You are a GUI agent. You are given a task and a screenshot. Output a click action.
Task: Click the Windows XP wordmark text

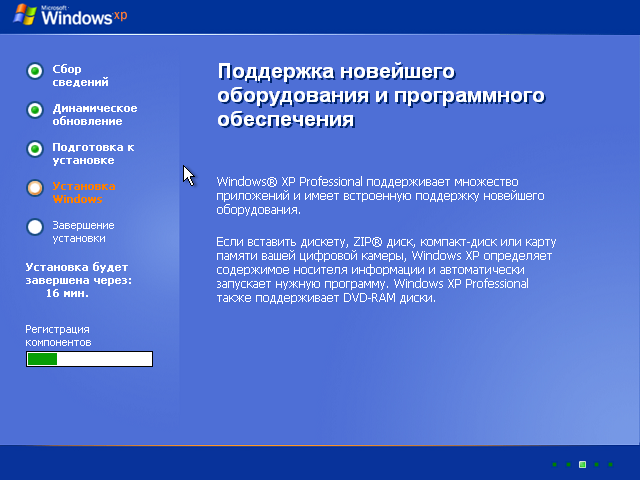point(84,16)
